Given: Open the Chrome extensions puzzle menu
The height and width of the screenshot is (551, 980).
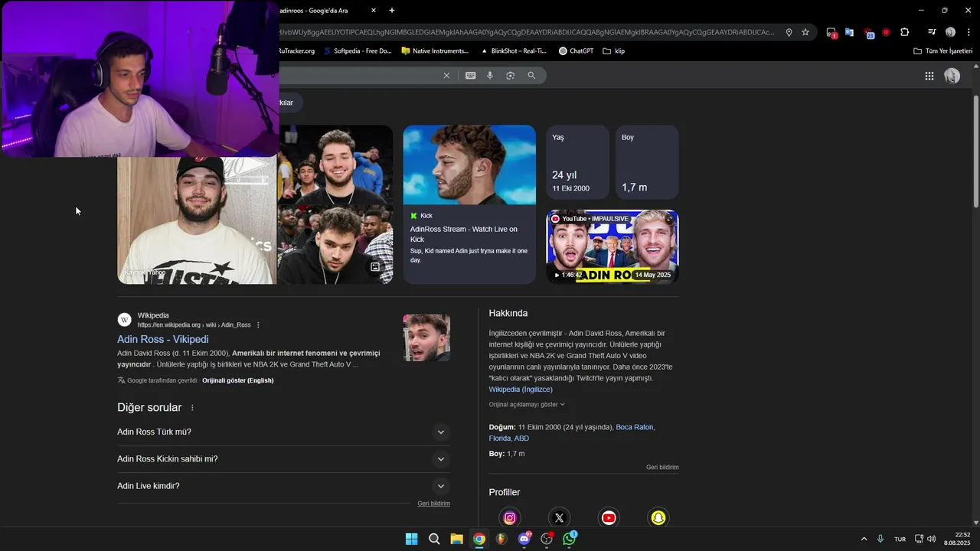Looking at the screenshot, I should [x=905, y=32].
